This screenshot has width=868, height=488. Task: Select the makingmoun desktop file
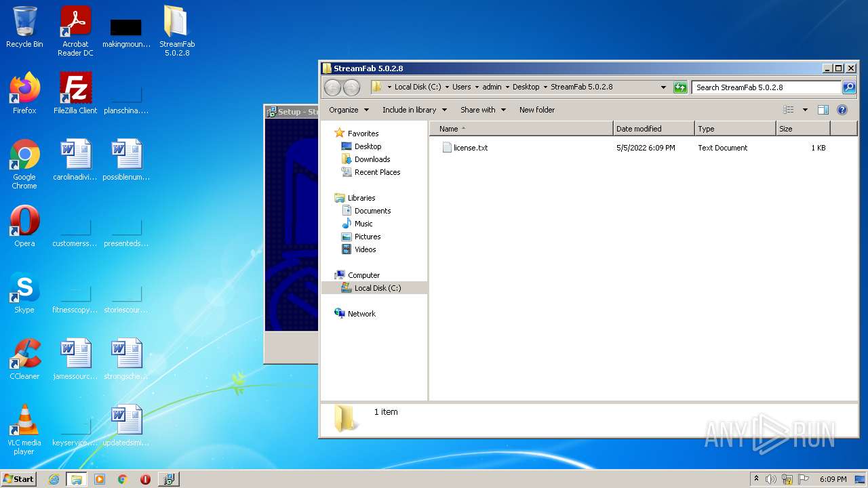[126, 33]
